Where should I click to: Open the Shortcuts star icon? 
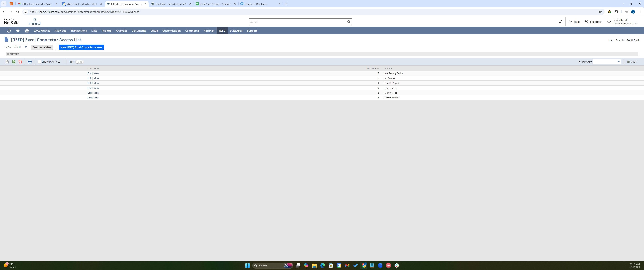18,31
